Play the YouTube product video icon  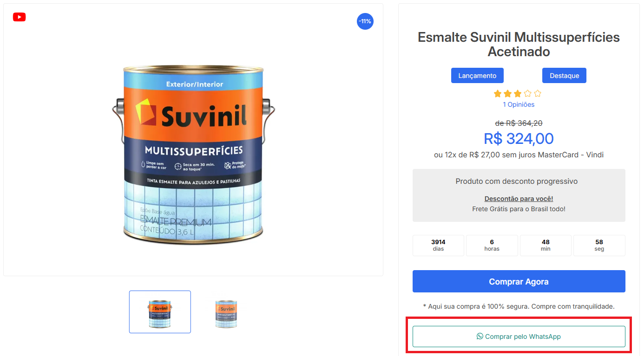pos(19,17)
